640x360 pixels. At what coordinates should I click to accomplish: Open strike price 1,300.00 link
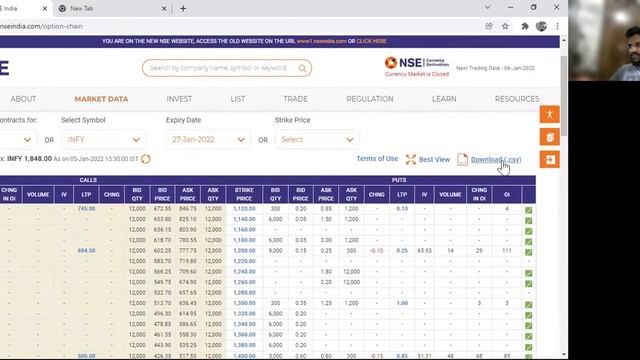click(244, 303)
